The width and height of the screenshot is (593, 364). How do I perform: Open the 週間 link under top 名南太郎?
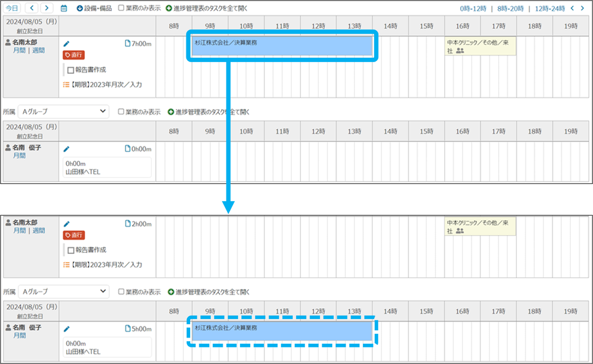pos(38,50)
